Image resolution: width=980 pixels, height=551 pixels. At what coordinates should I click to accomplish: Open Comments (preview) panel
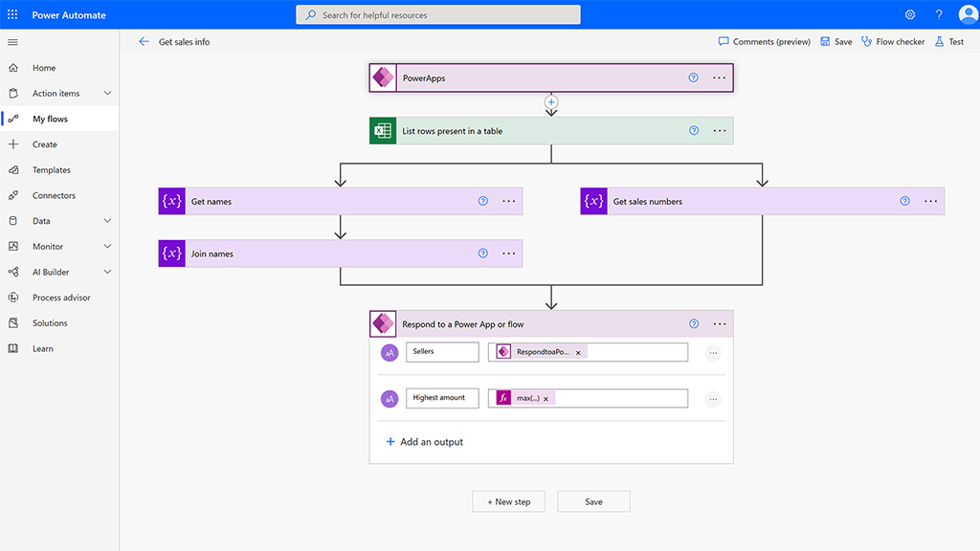(764, 42)
